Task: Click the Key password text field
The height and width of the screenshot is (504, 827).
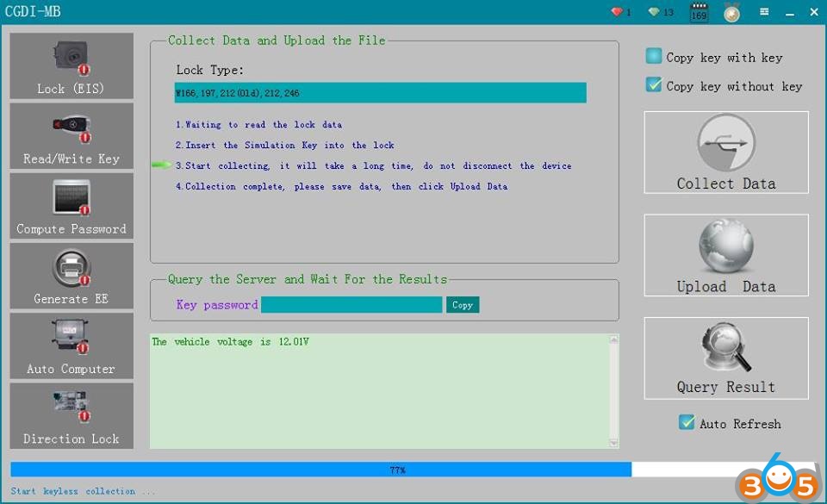Action: pos(351,305)
